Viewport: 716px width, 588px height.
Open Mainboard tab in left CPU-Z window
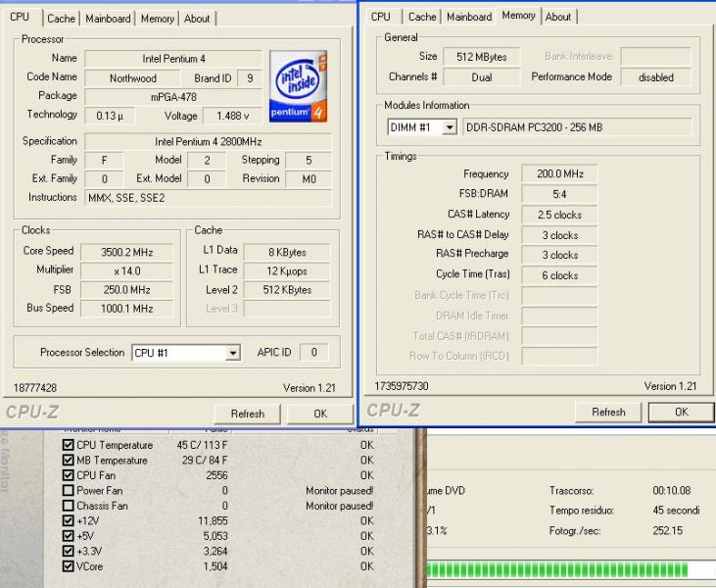click(108, 19)
